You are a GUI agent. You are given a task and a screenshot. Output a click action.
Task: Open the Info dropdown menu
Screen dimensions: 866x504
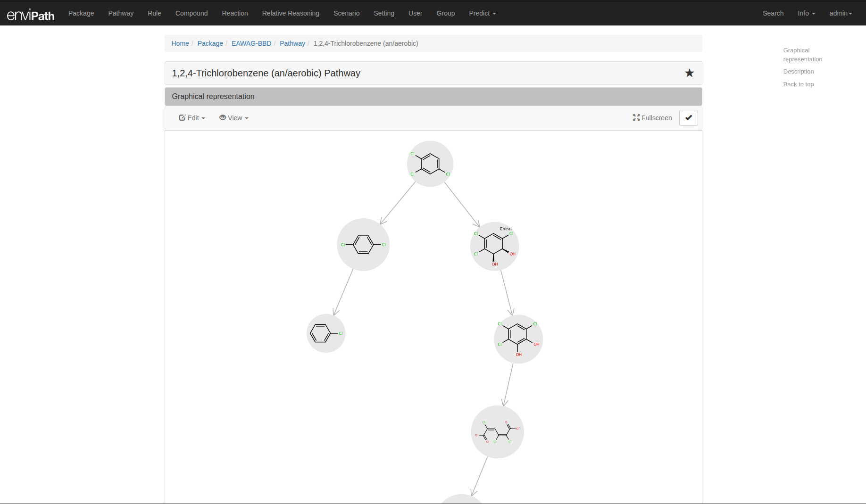(x=806, y=13)
